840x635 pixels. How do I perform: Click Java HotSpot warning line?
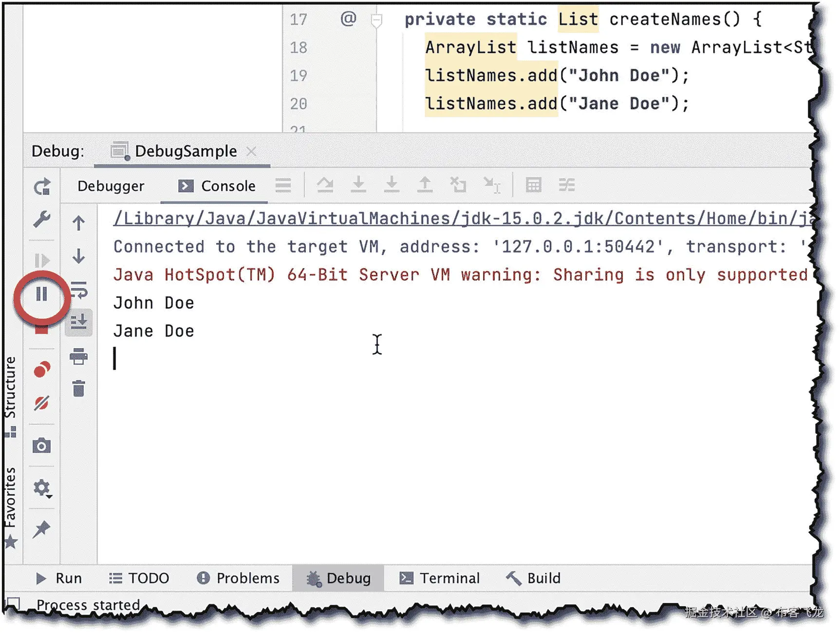click(x=462, y=275)
